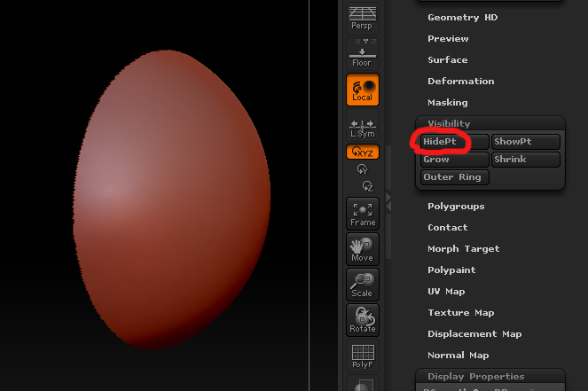
Task: Click the Frame icon
Action: [362, 214]
